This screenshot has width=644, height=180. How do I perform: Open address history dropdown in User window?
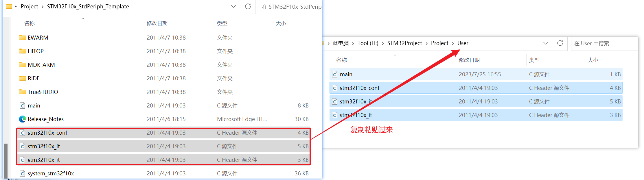point(546,43)
